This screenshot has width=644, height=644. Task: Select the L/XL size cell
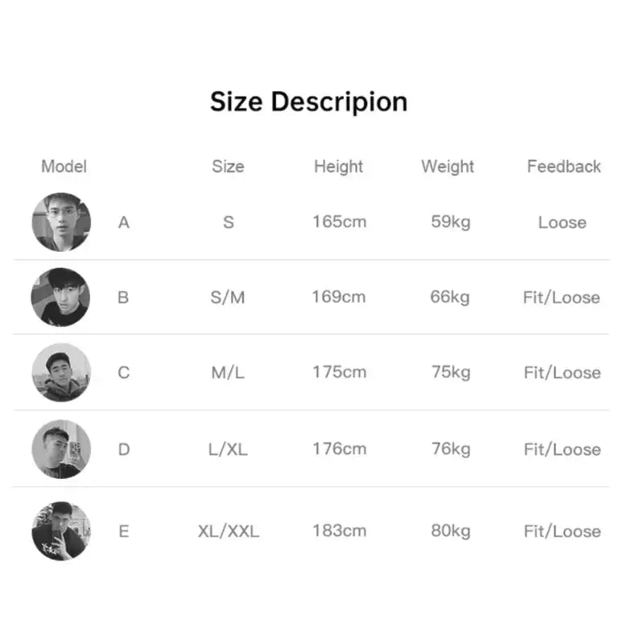pyautogui.click(x=228, y=450)
